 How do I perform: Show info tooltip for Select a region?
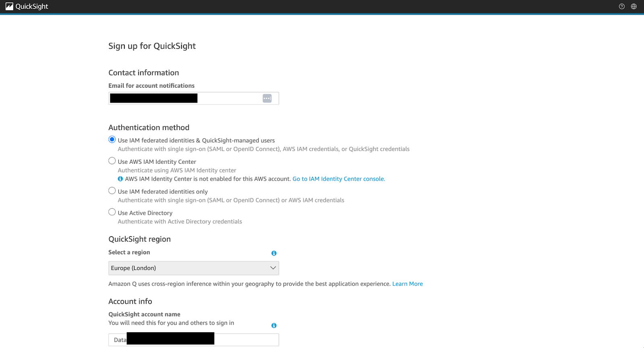click(274, 253)
